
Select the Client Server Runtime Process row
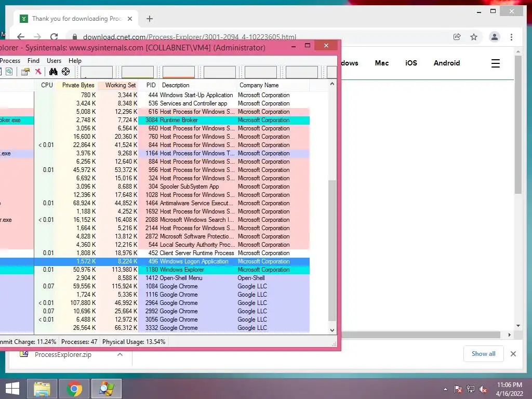point(155,253)
